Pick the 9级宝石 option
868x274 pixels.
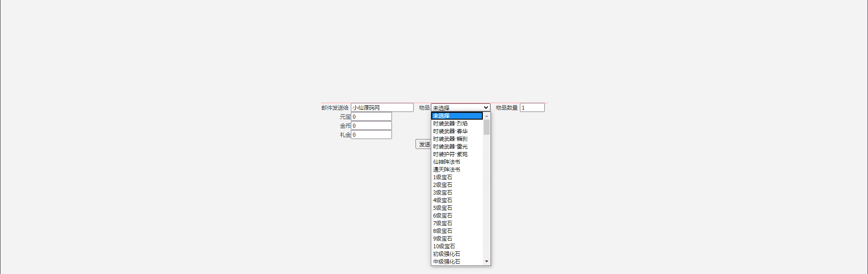click(457, 239)
